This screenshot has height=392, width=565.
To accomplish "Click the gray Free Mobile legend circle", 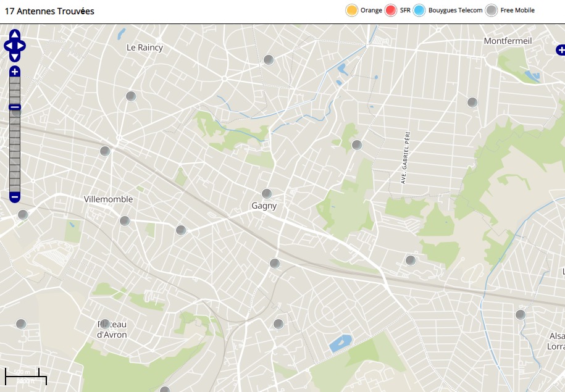I will (492, 10).
